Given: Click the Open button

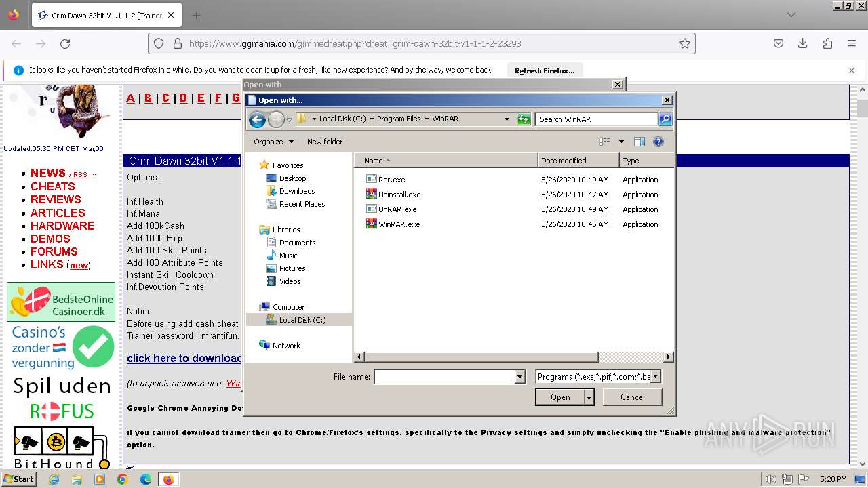Looking at the screenshot, I should click(559, 397).
